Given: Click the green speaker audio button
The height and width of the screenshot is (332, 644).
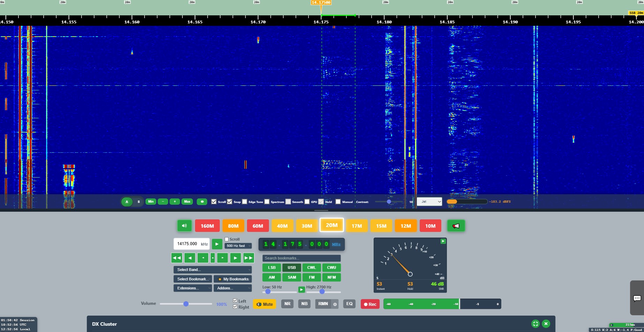Looking at the screenshot, I should pyautogui.click(x=184, y=226).
